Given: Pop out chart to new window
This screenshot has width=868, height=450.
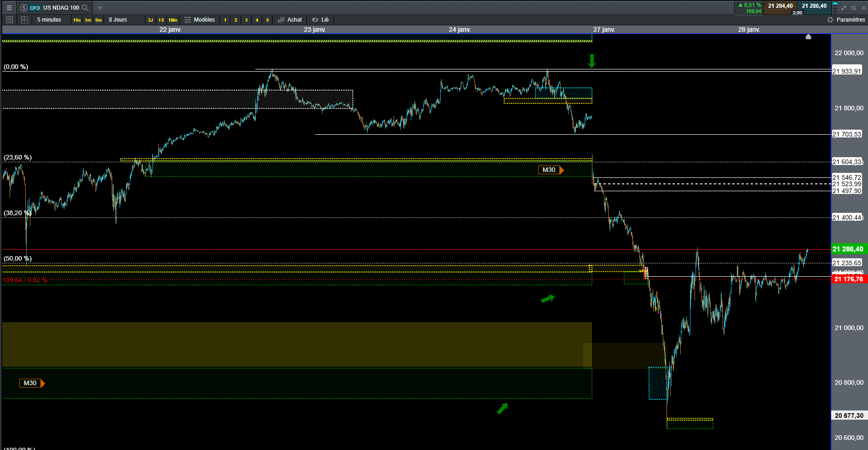Looking at the screenshot, I should [x=854, y=8].
